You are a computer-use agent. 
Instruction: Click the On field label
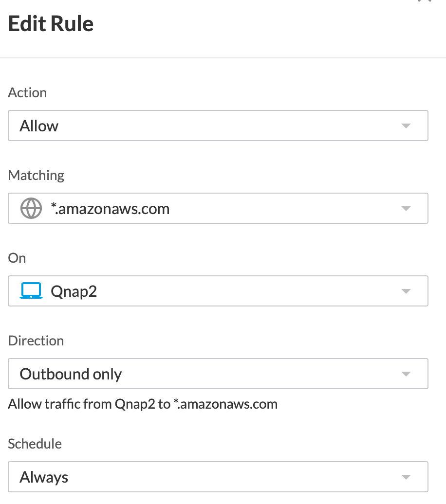[x=17, y=258]
